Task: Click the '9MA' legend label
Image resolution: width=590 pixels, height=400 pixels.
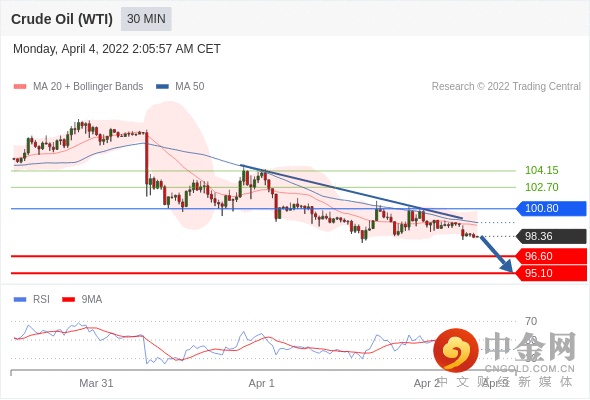Action: [92, 300]
